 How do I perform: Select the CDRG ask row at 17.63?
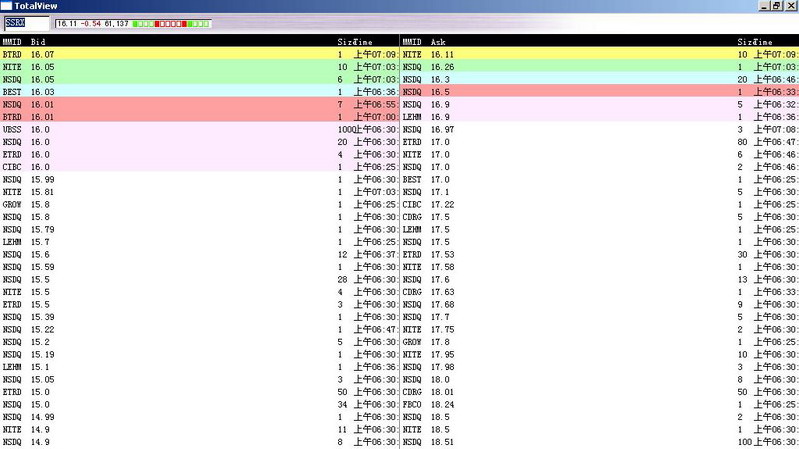600,292
